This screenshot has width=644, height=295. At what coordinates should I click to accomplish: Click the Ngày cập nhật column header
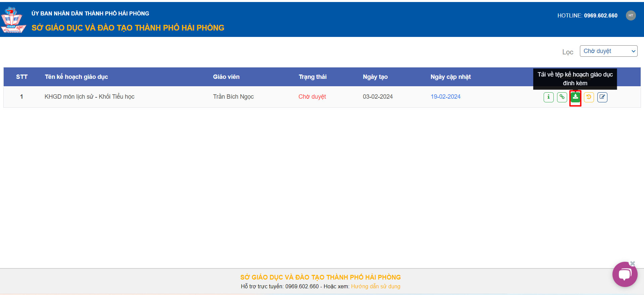pyautogui.click(x=450, y=77)
